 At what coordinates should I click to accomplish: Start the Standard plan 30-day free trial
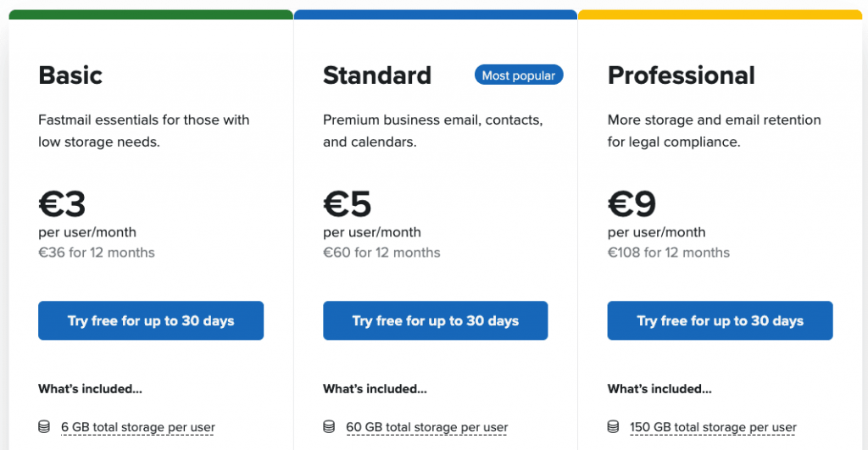(x=436, y=320)
